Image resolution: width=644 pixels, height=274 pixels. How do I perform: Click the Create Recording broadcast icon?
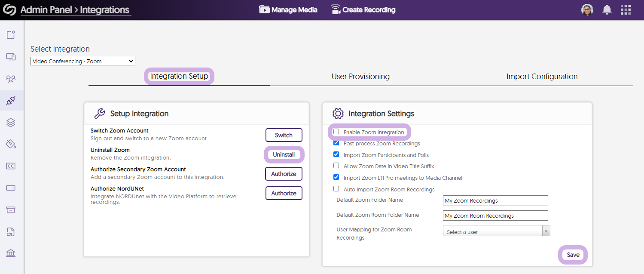pos(336,9)
